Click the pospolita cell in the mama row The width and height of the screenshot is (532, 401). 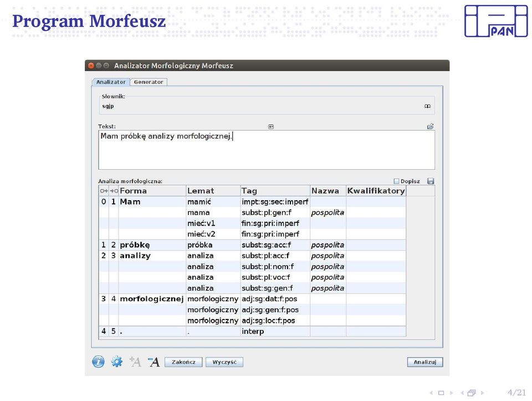click(x=328, y=212)
